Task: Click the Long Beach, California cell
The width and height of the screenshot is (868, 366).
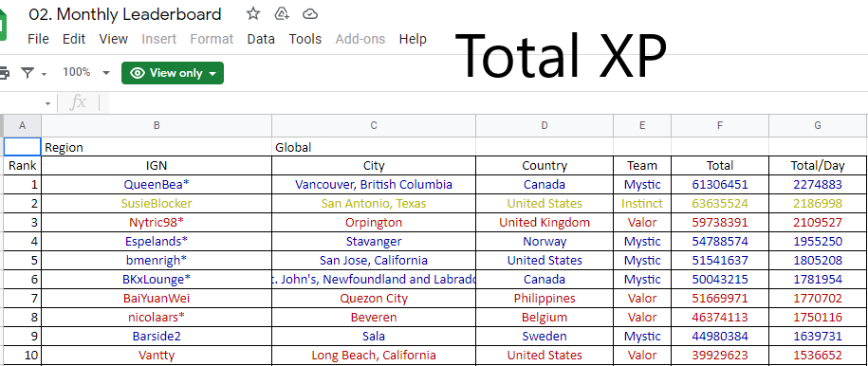Action: point(374,355)
